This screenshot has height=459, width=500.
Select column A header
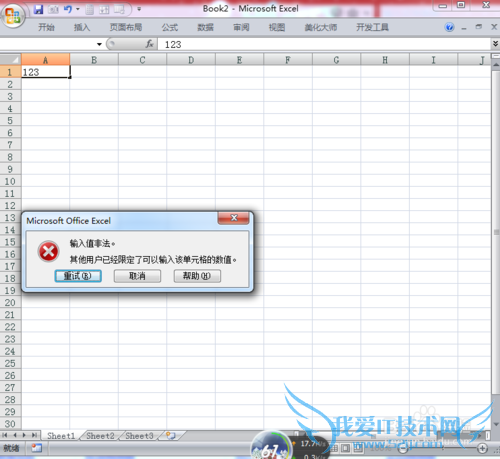(46, 60)
